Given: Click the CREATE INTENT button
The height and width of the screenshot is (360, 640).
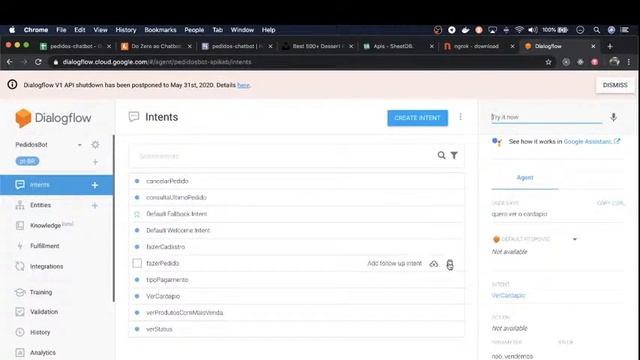Looking at the screenshot, I should pos(417,118).
